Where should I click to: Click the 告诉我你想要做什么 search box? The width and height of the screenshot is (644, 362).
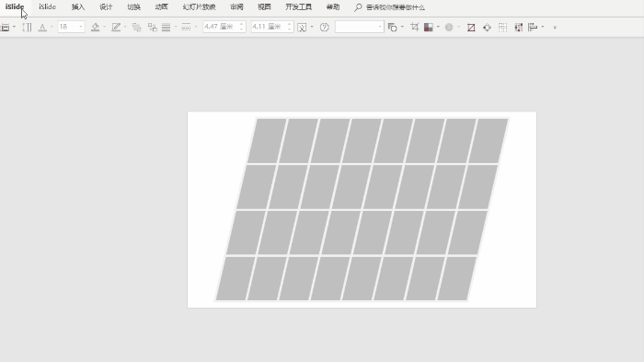point(396,7)
